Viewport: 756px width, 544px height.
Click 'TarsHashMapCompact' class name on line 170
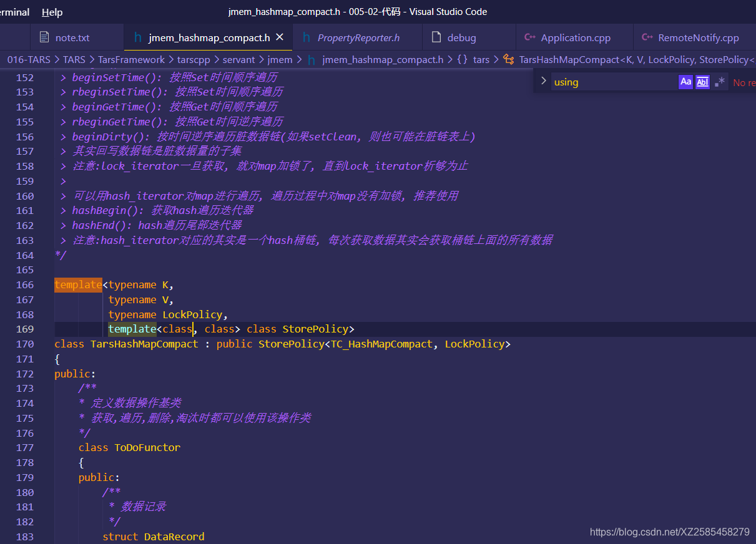(x=144, y=344)
